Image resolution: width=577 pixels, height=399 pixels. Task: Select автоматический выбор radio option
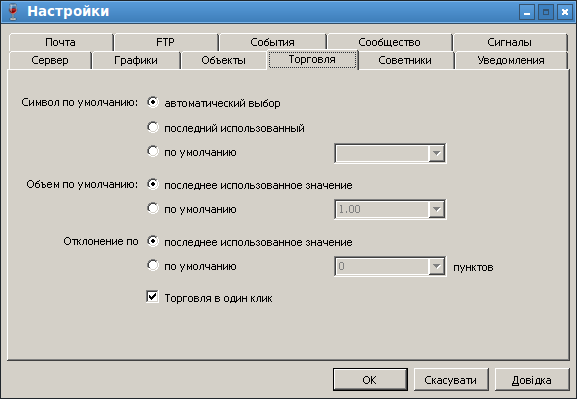pos(153,102)
